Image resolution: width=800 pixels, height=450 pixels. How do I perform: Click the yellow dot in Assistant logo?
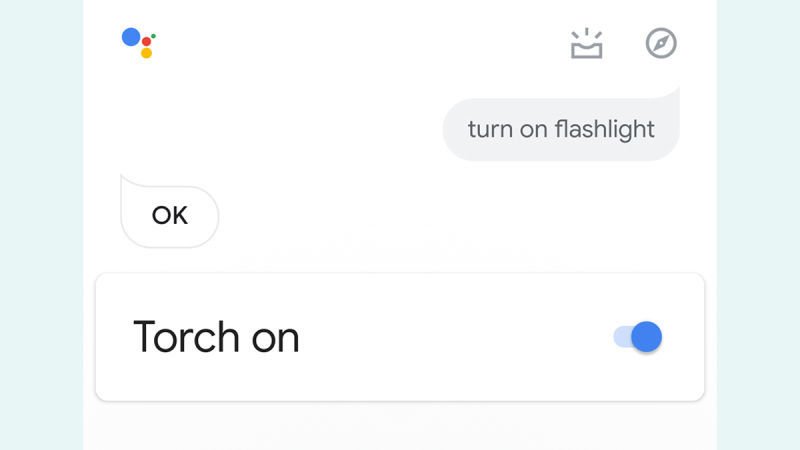pos(146,53)
